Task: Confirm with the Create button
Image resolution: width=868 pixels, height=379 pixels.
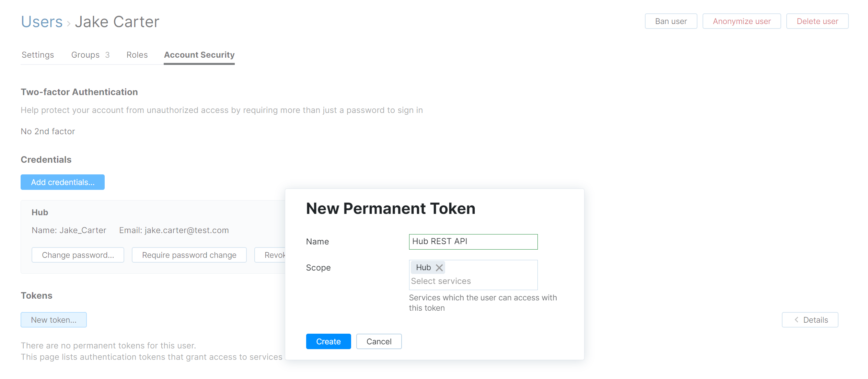Action: (x=328, y=341)
